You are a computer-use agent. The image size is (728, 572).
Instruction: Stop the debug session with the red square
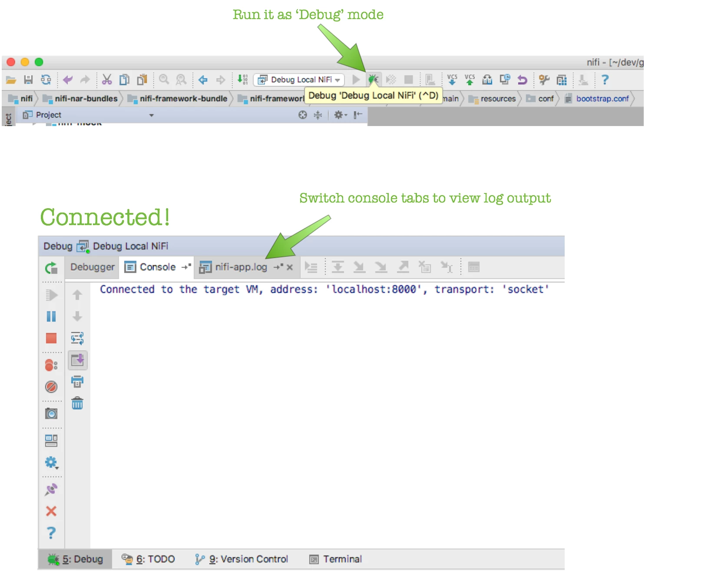click(51, 338)
